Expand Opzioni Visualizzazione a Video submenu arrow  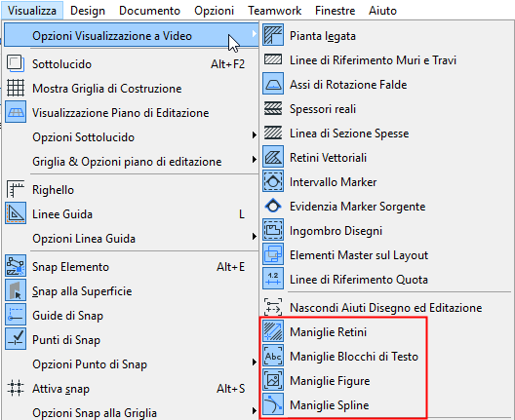[255, 33]
